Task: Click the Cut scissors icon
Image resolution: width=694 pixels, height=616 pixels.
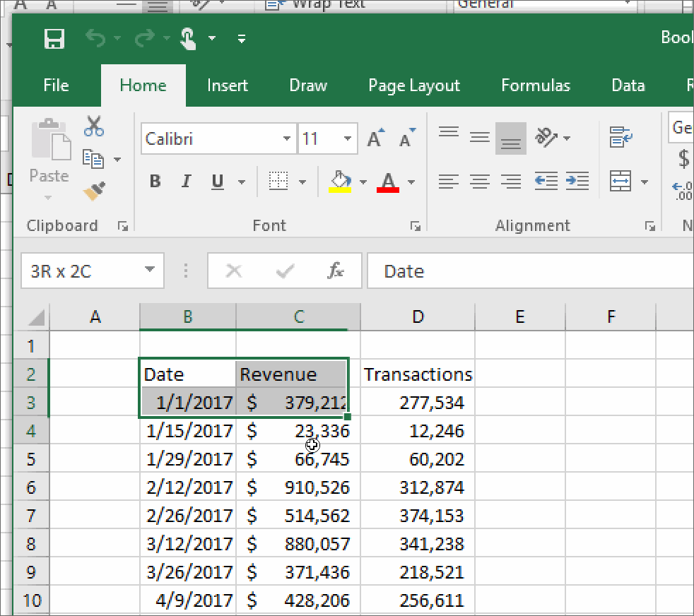Action: pyautogui.click(x=94, y=126)
